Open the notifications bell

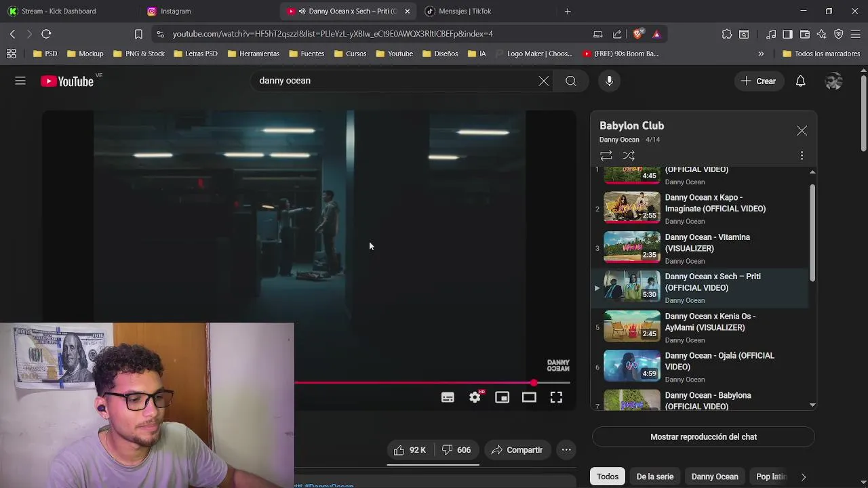[800, 81]
